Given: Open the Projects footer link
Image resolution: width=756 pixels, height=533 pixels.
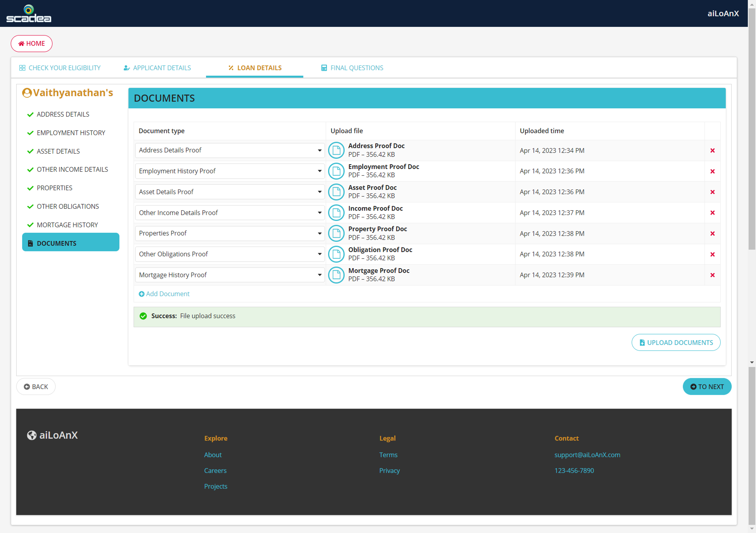Looking at the screenshot, I should (x=216, y=487).
